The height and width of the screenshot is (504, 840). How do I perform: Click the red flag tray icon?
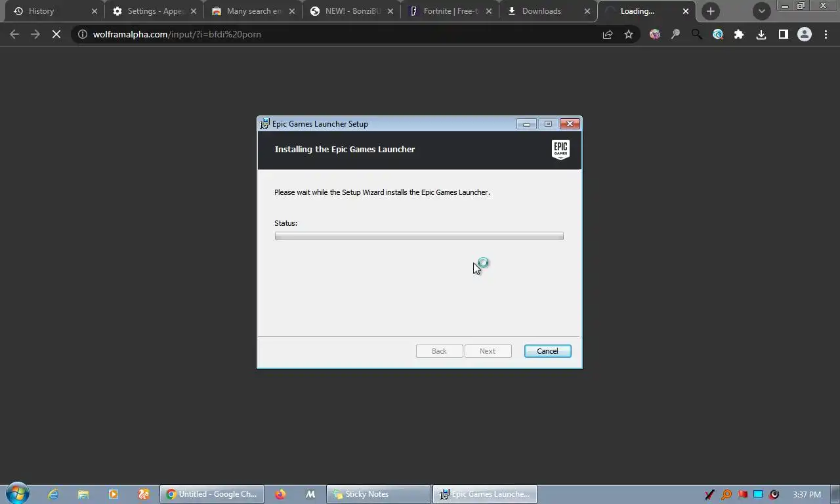click(x=742, y=495)
